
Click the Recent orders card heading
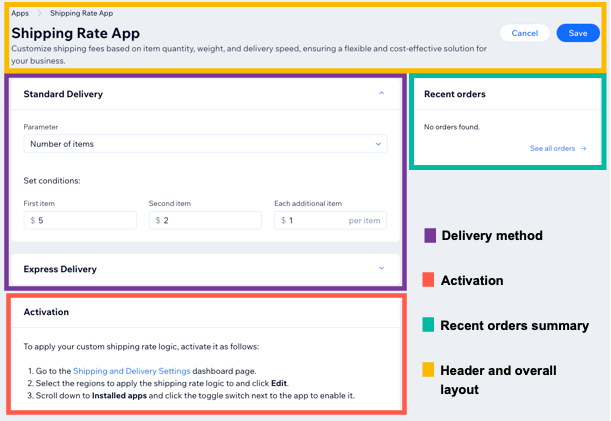coord(455,94)
